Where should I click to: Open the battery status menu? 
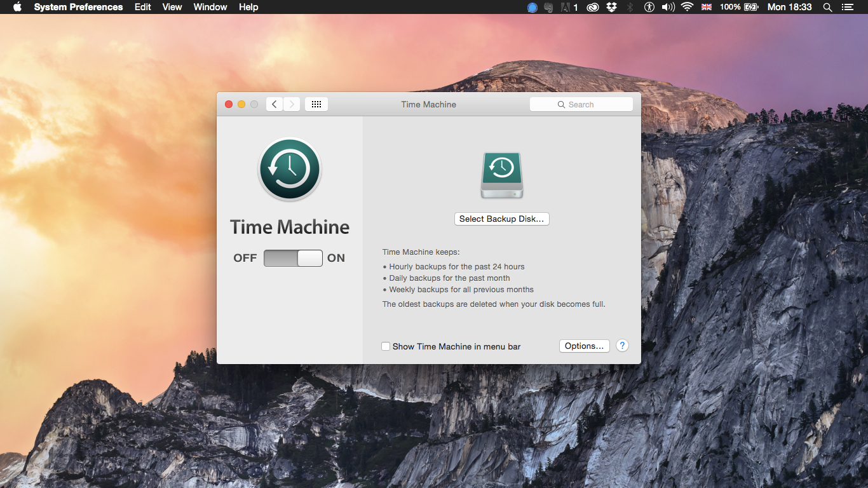[739, 7]
